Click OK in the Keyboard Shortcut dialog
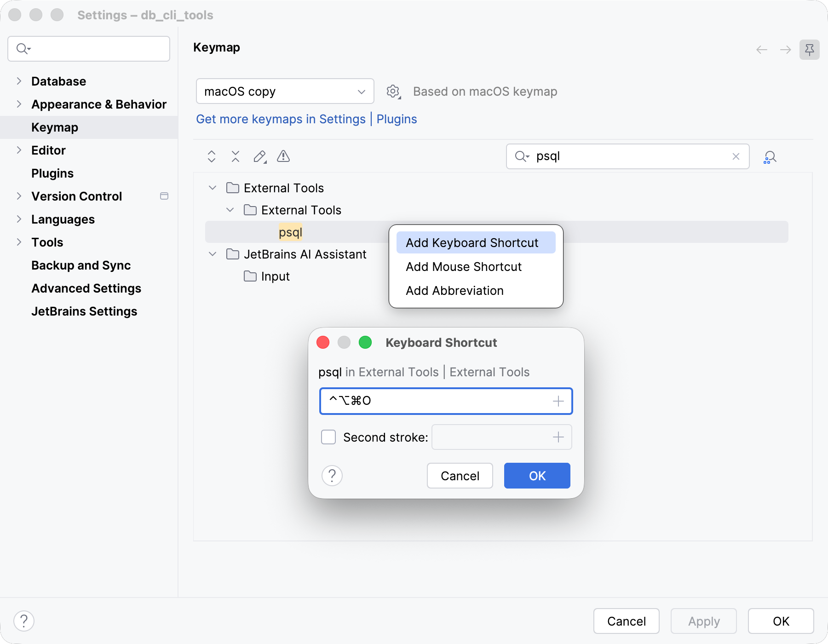This screenshot has height=644, width=828. click(537, 476)
